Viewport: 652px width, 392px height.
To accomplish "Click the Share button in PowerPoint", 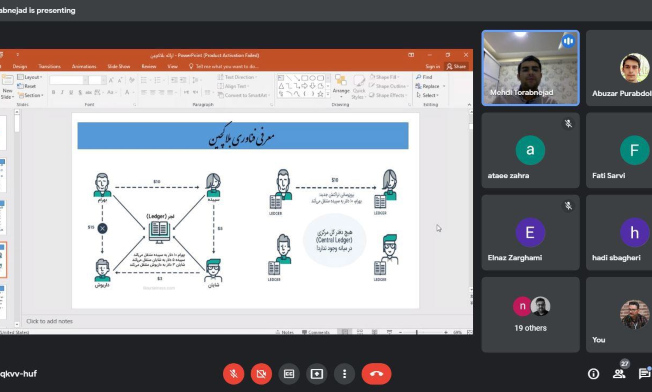I will (x=456, y=66).
